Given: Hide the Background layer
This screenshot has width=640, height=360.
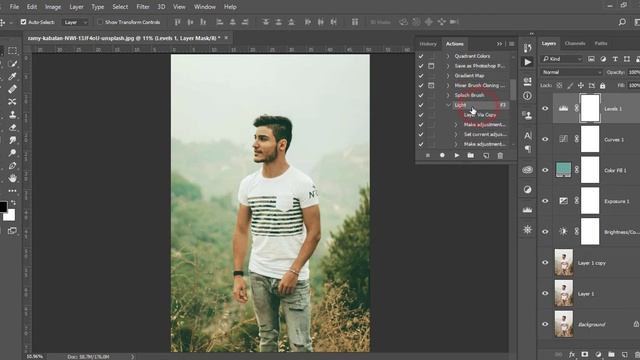Looking at the screenshot, I should coord(545,324).
